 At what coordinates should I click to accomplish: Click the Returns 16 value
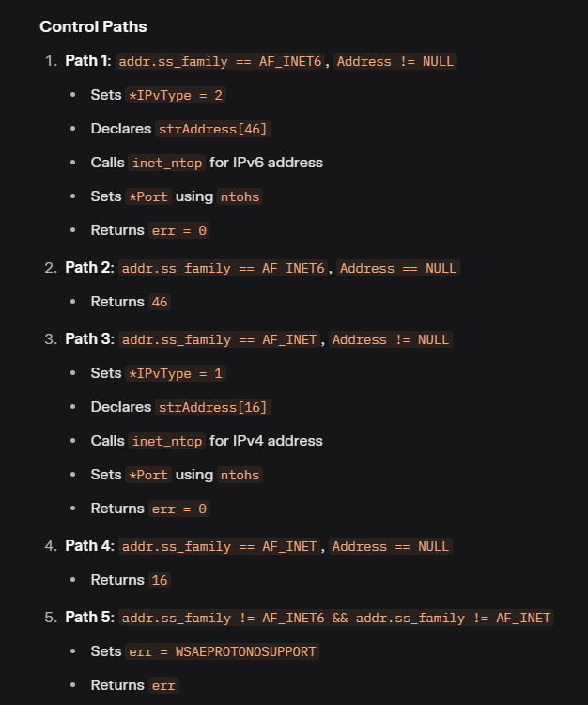(x=160, y=580)
